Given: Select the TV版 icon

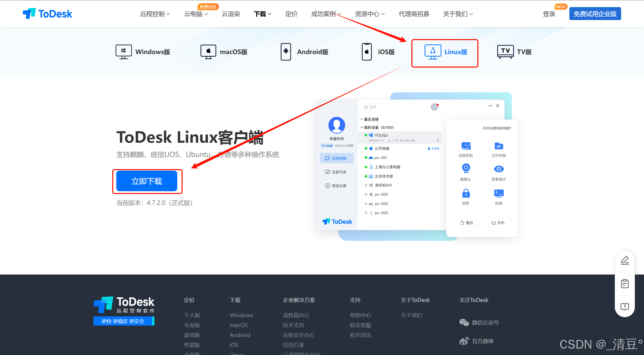Looking at the screenshot, I should point(505,52).
